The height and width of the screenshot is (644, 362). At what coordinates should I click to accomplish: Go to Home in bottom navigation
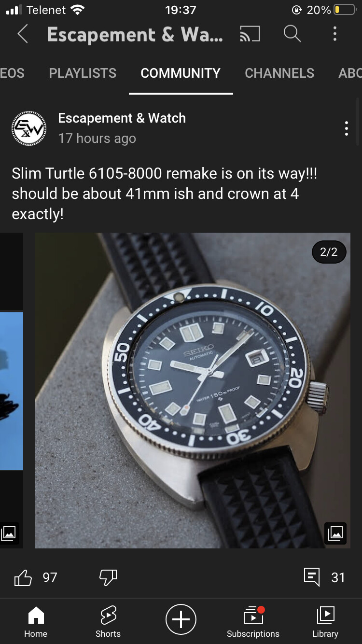coord(36,622)
